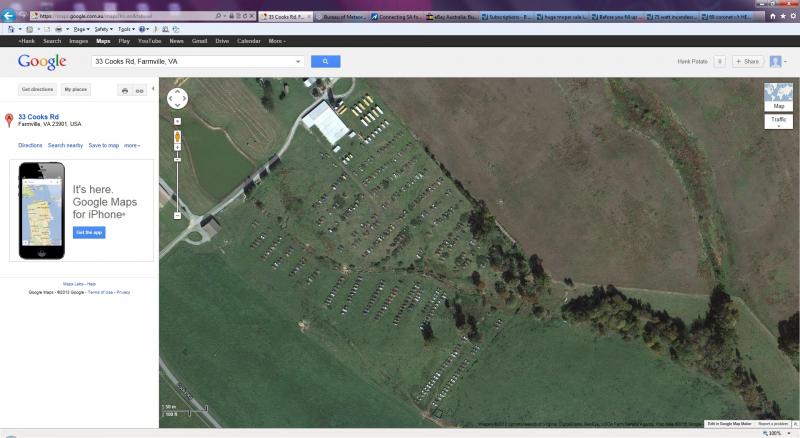Open Images in Google bar
Viewport: 800px width, 438px height.
(79, 41)
